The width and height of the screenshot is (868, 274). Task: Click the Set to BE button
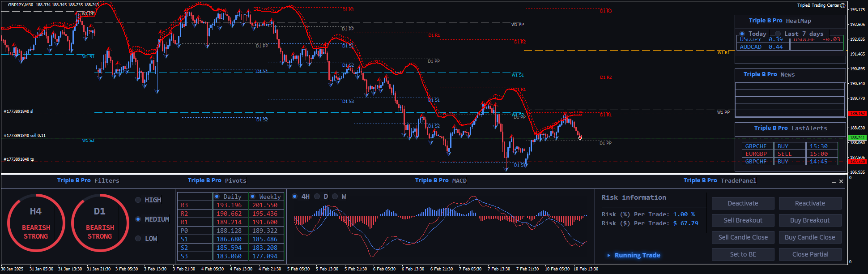(x=743, y=254)
